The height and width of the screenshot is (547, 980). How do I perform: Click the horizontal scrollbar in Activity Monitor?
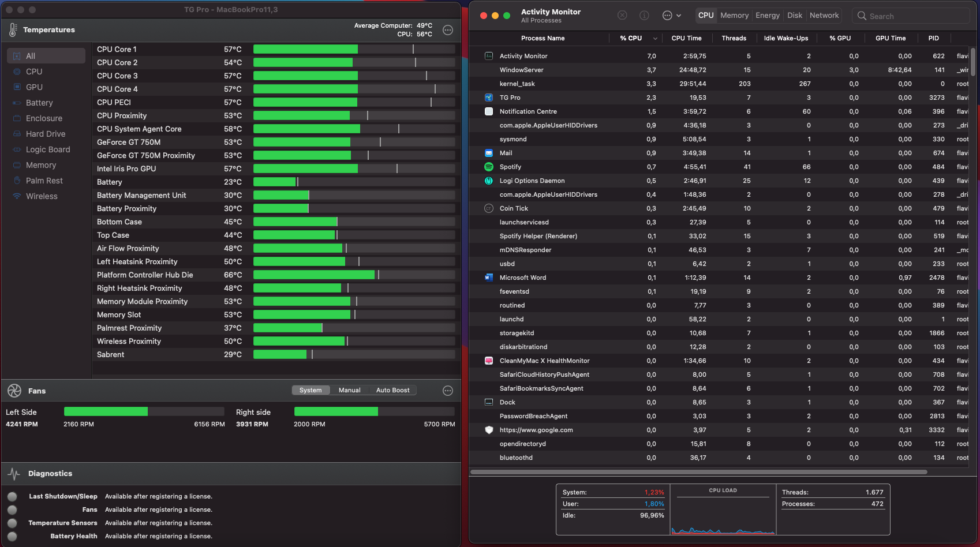click(699, 472)
